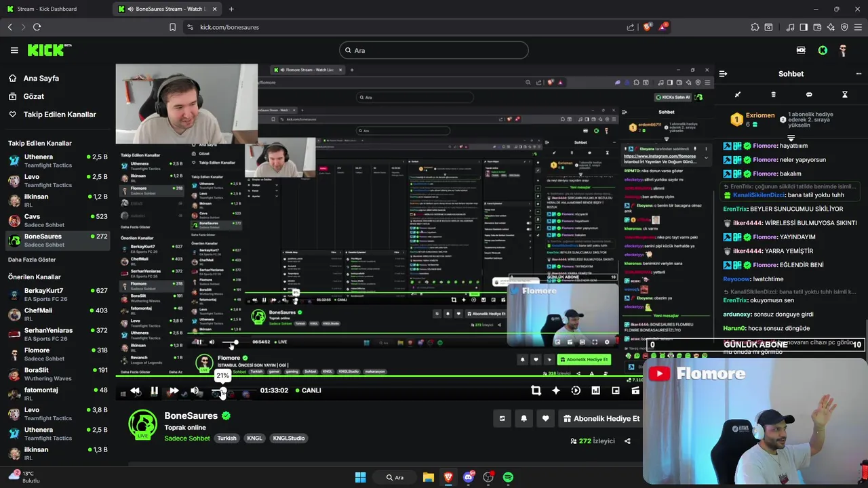The width and height of the screenshot is (868, 488).
Task: Open the Kick hamburger menu
Action: [x=14, y=50]
